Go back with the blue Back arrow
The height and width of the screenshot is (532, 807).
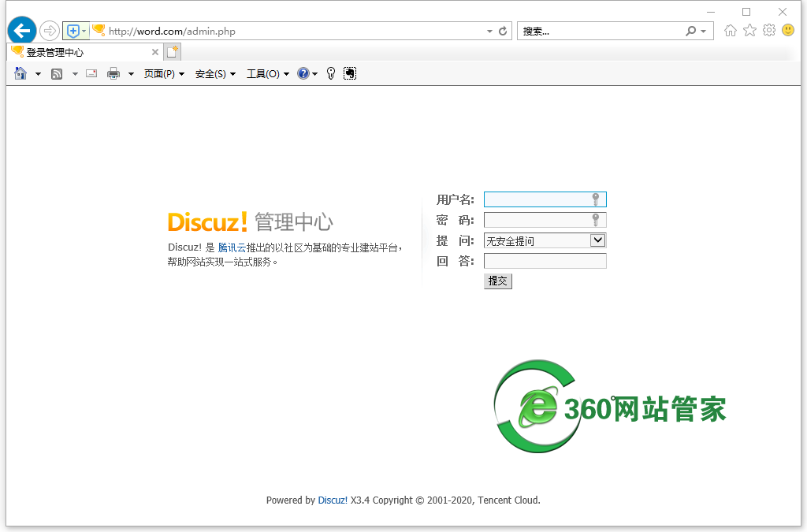21,31
